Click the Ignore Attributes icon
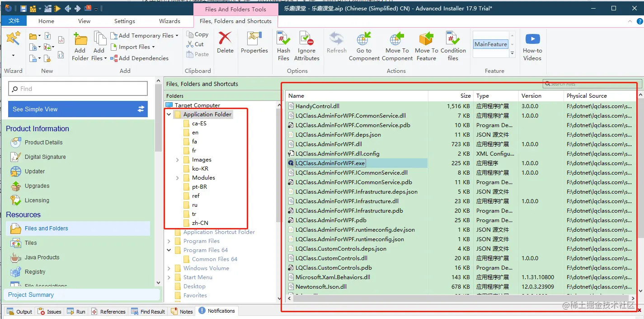The width and height of the screenshot is (644, 319). 307,39
